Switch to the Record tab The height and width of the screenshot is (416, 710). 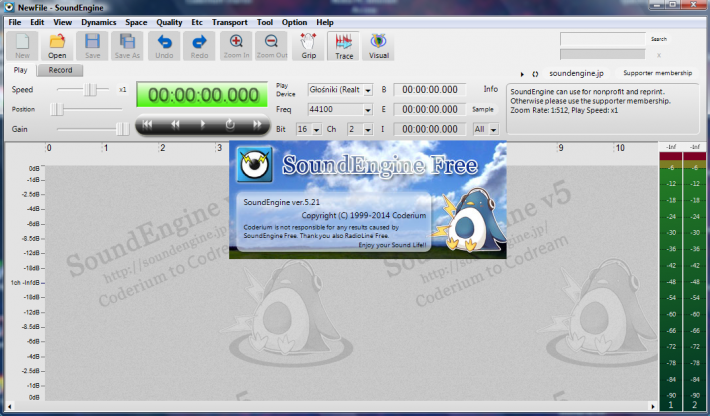[x=60, y=70]
